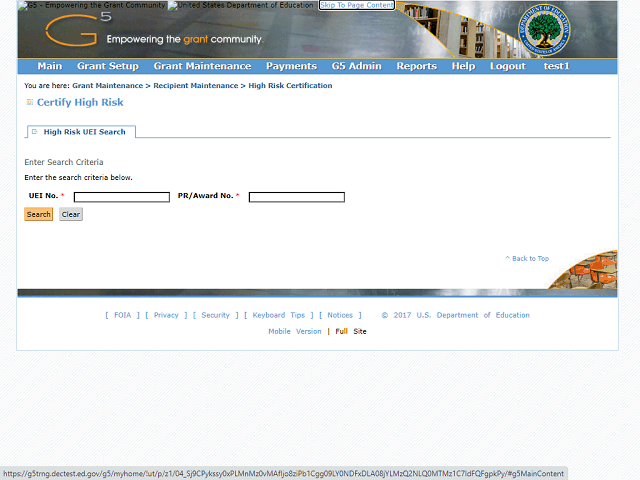The width and height of the screenshot is (640, 480).
Task: Open the Reports menu
Action: tap(417, 66)
